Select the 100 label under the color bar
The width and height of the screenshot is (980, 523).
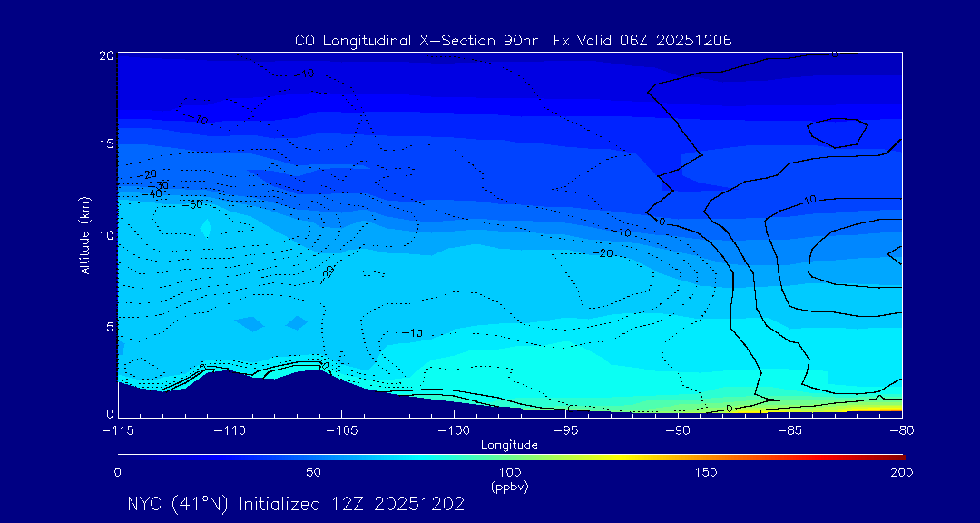(510, 472)
